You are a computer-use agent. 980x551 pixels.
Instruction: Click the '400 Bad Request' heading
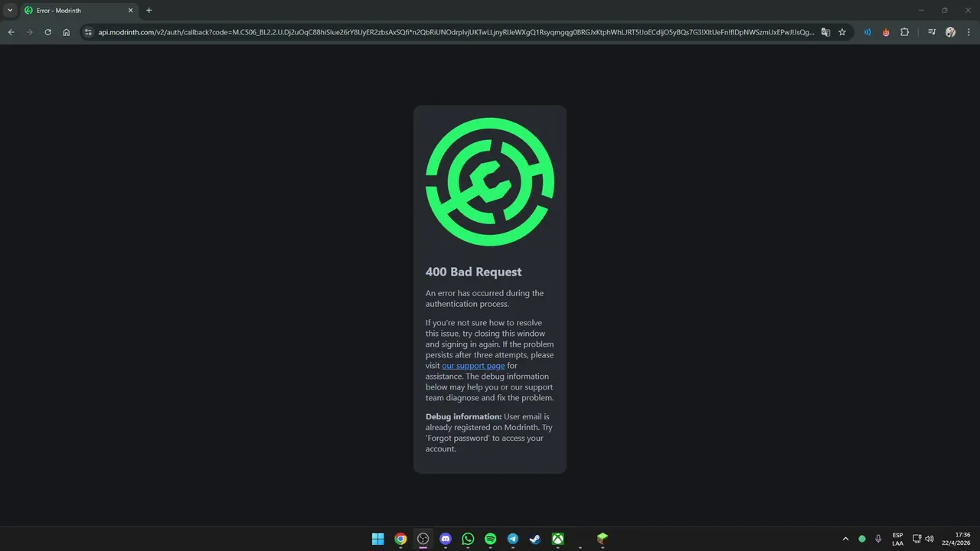(x=474, y=272)
